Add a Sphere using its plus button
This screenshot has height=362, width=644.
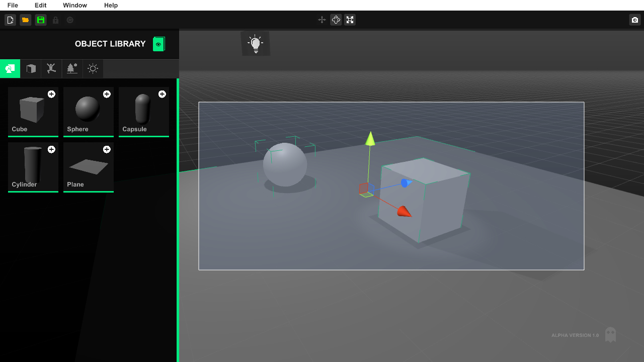[107, 94]
